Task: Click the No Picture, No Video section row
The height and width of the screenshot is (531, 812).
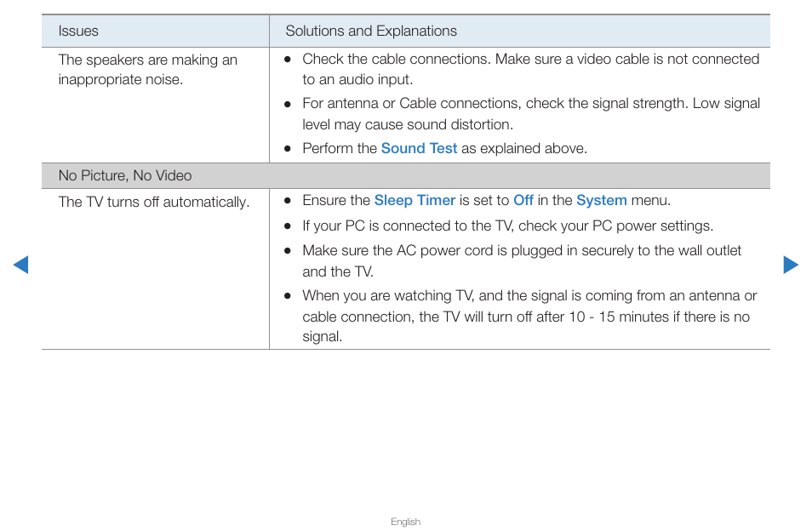Action: coord(405,176)
